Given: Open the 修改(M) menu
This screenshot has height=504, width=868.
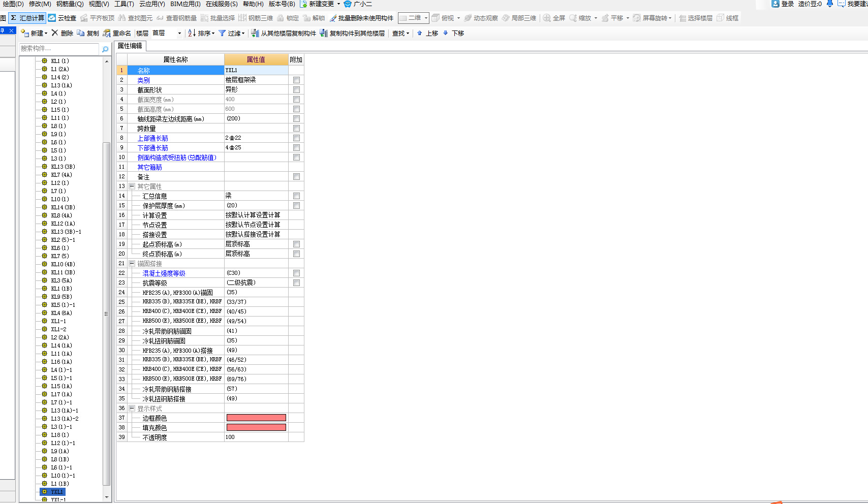Looking at the screenshot, I should (40, 4).
